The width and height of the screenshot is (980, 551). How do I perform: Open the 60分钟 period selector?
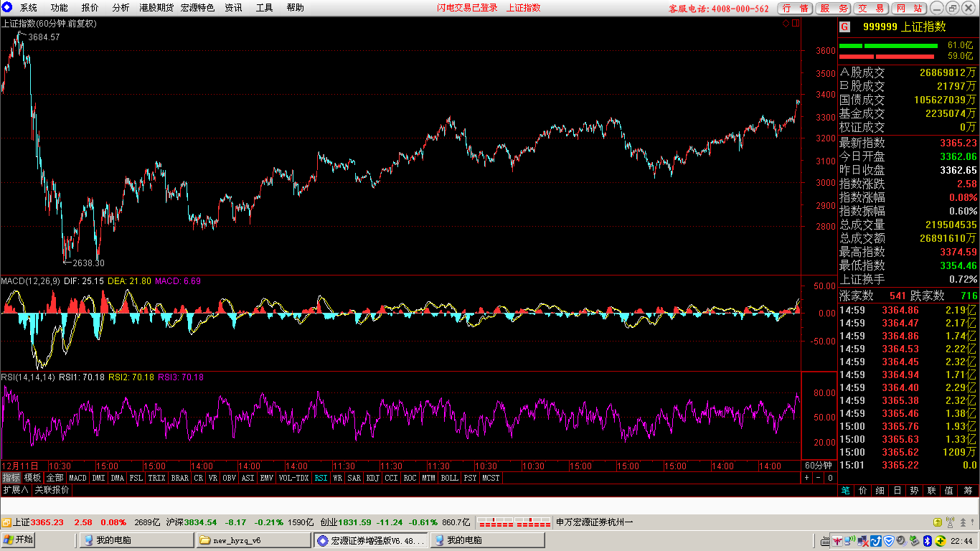coord(819,466)
